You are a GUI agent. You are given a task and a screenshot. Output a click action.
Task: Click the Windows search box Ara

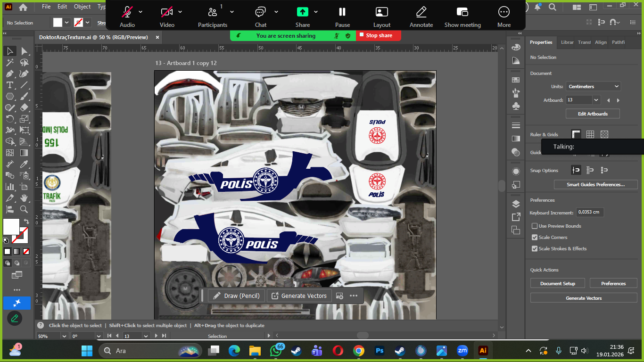click(x=150, y=351)
